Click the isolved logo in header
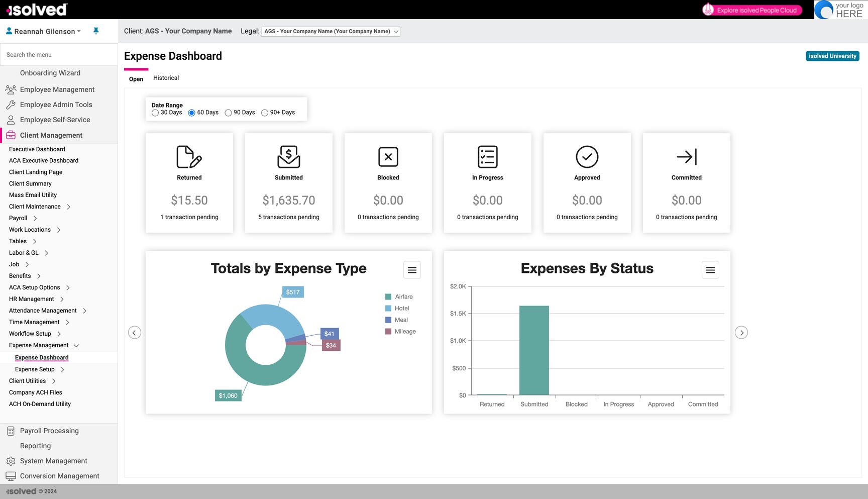This screenshot has width=868, height=499. point(37,10)
